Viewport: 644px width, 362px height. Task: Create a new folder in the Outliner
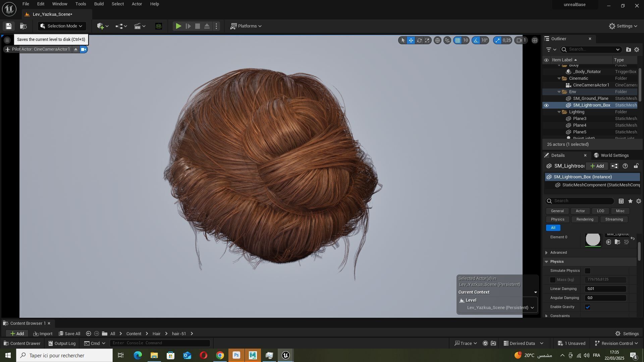pos(628,50)
